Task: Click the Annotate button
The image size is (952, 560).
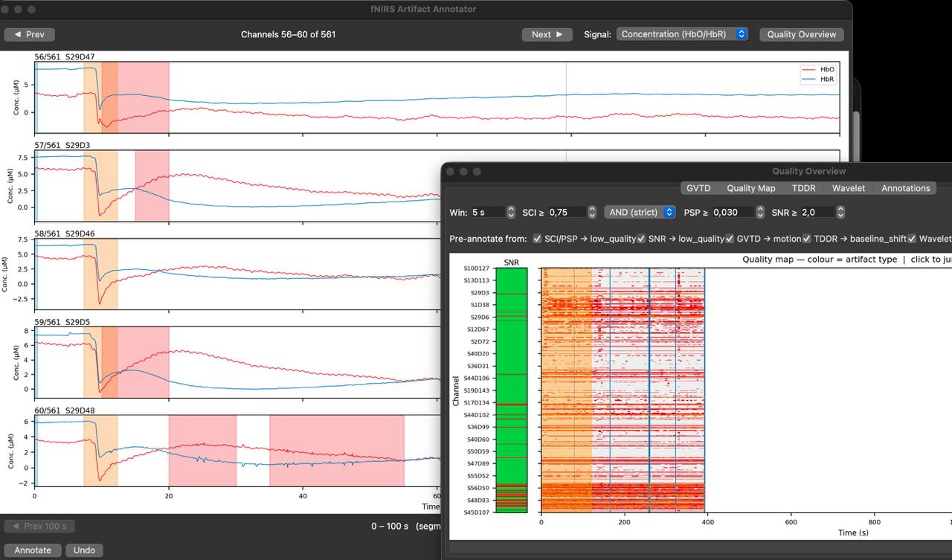Action: click(x=33, y=550)
